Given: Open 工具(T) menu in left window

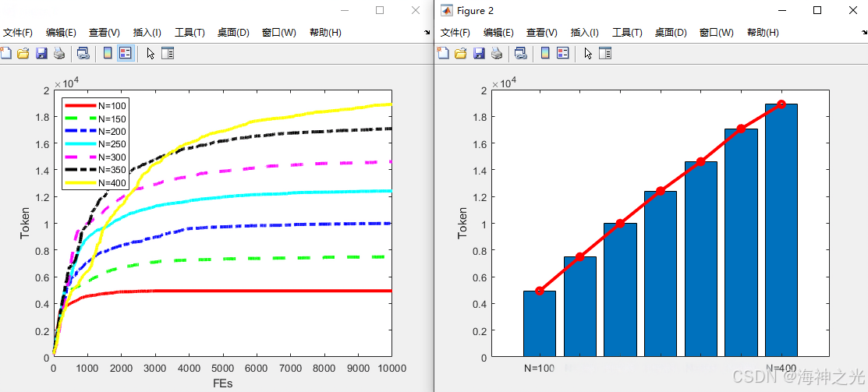Looking at the screenshot, I should click(x=190, y=33).
